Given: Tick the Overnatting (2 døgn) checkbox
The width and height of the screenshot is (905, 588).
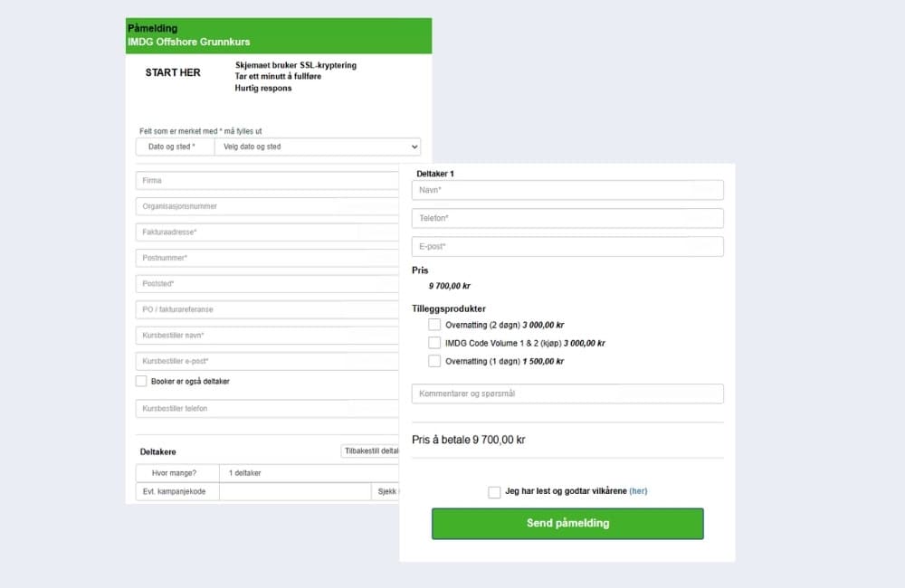Looking at the screenshot, I should 434,325.
